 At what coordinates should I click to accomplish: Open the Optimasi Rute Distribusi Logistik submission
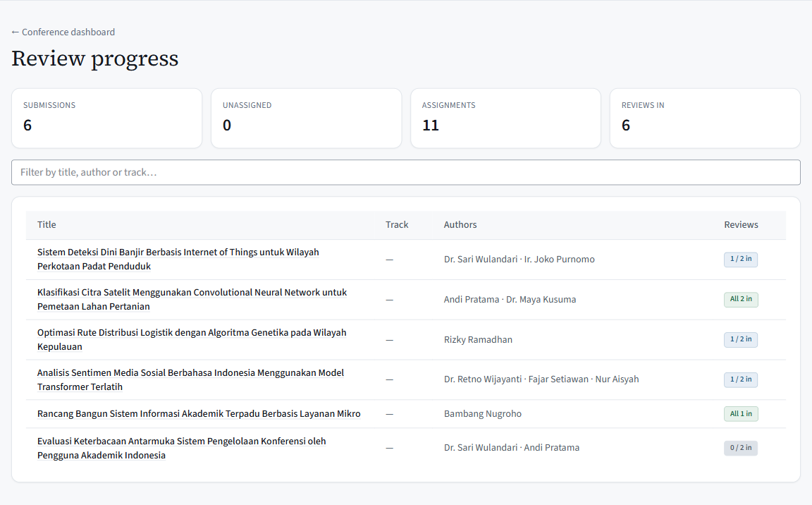click(x=192, y=339)
